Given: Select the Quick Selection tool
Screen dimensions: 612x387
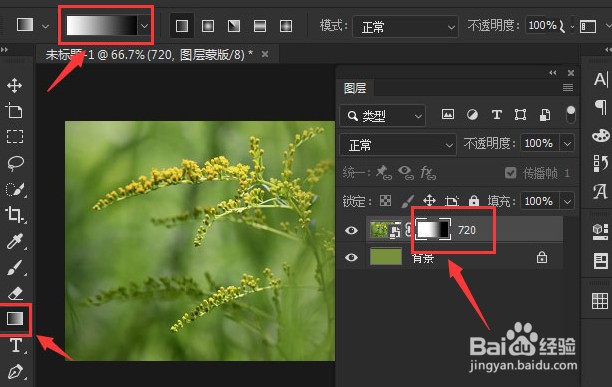Looking at the screenshot, I should [x=15, y=190].
